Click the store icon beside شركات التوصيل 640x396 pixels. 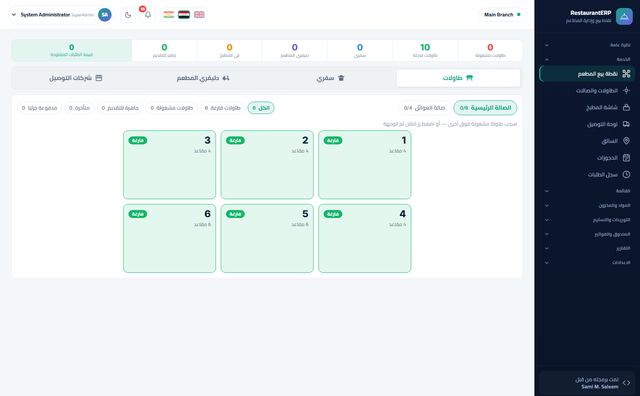point(99,78)
